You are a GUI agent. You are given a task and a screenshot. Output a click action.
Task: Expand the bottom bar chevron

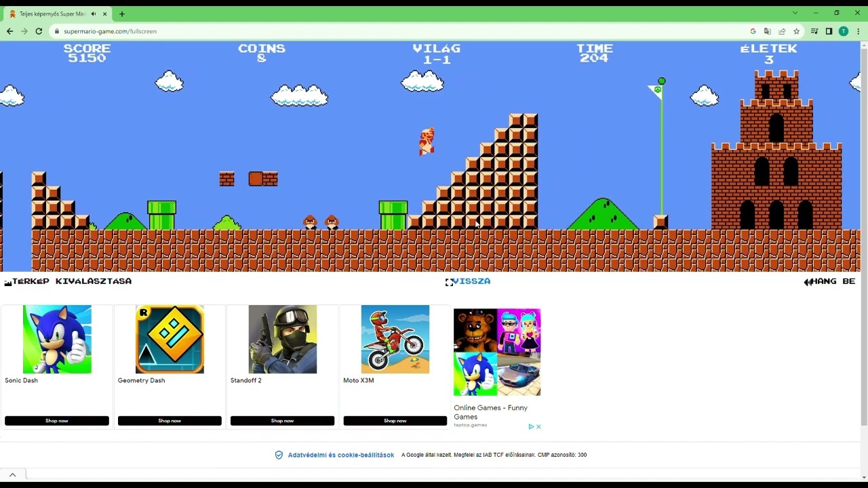(12, 474)
